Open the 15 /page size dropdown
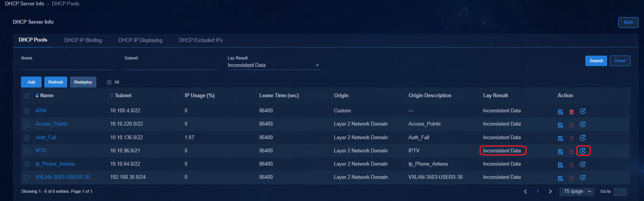Image resolution: width=644 pixels, height=201 pixels. [577, 191]
